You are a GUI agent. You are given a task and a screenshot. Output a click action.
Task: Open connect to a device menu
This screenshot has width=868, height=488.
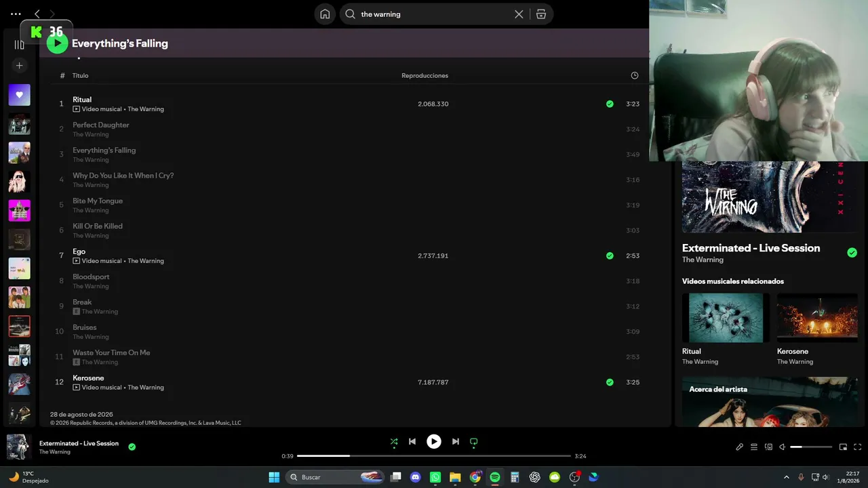click(768, 447)
